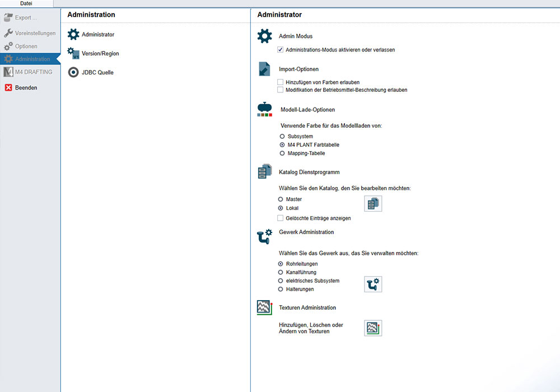Screen dimensions: 560x392
Task: Click the Modell-Lade-Optionen heading text
Action: coord(308,110)
